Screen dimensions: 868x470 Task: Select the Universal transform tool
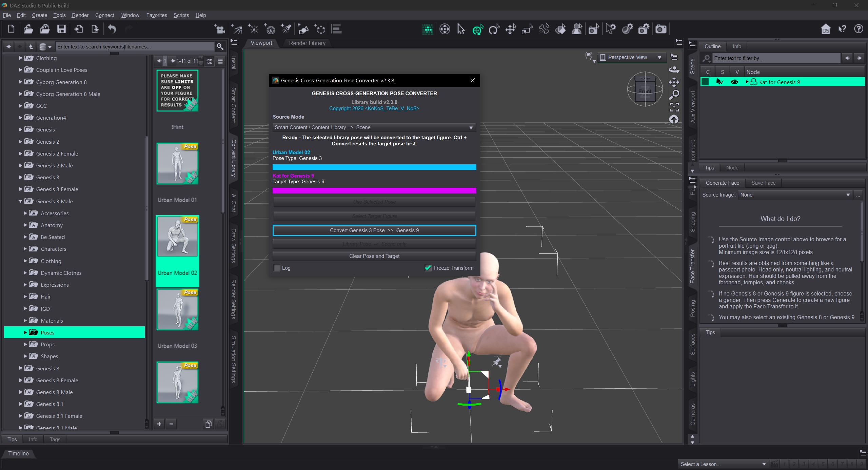point(478,29)
